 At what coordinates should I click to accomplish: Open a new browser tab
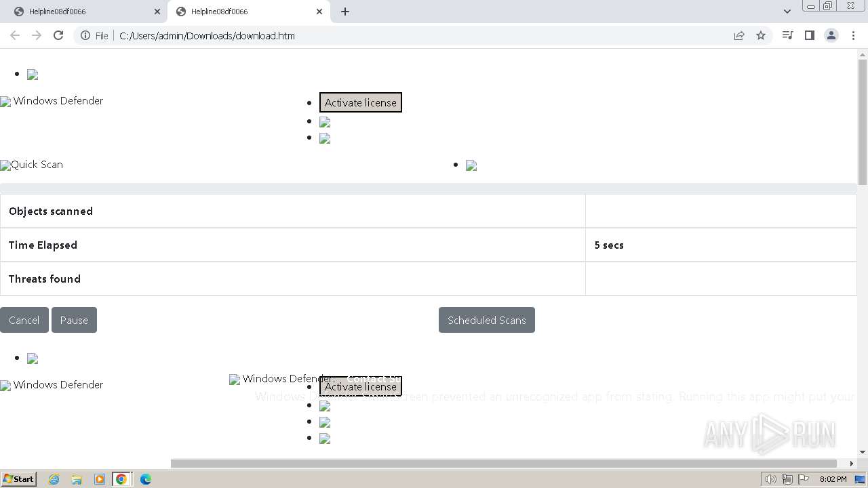point(345,12)
